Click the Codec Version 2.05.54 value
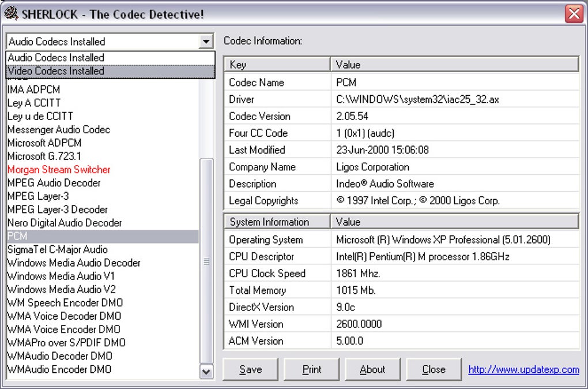 tap(352, 117)
